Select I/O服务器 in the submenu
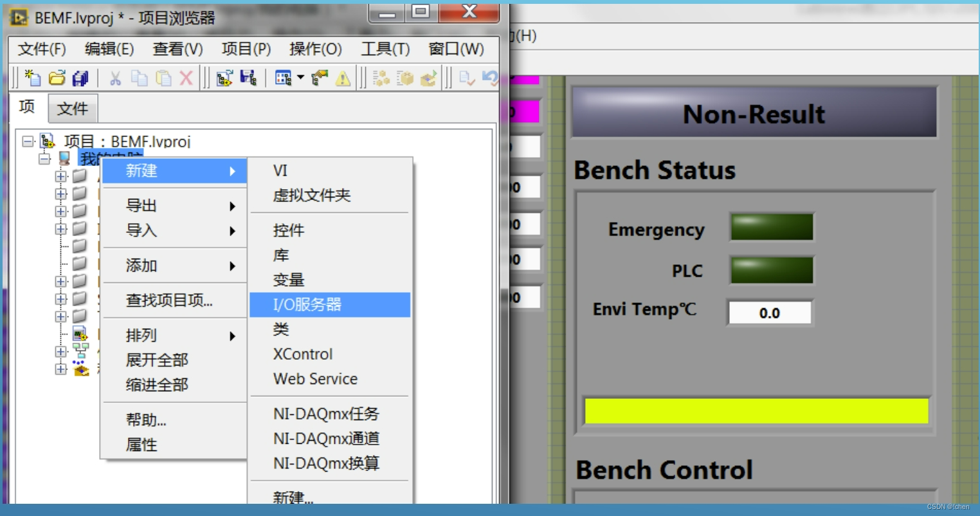The image size is (980, 516). click(x=330, y=304)
